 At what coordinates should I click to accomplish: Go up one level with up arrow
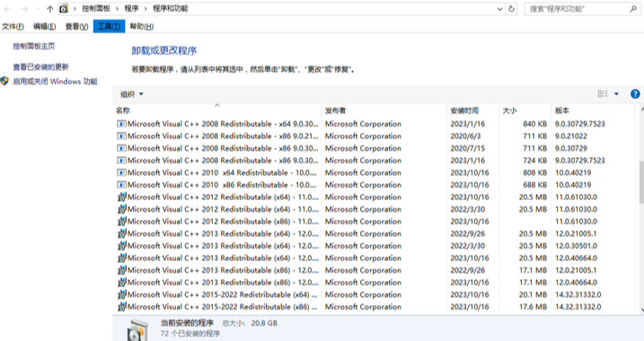(x=50, y=9)
